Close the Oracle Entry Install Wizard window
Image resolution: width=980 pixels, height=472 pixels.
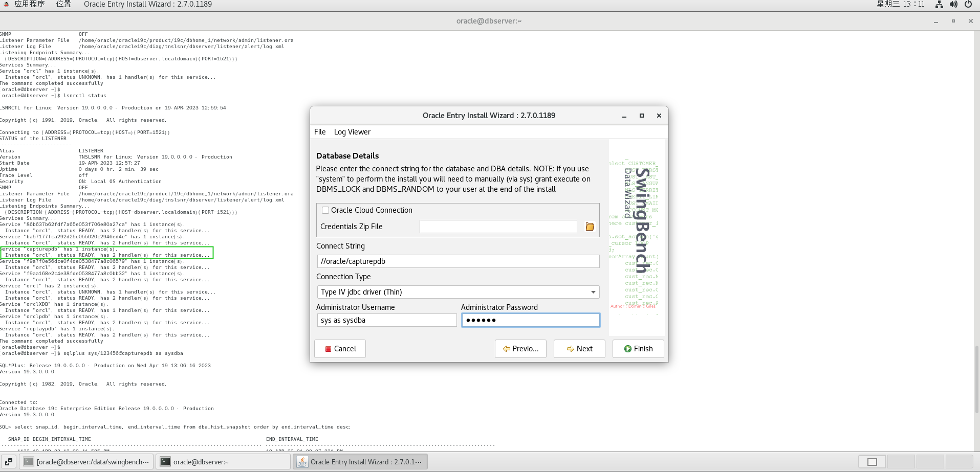click(659, 116)
